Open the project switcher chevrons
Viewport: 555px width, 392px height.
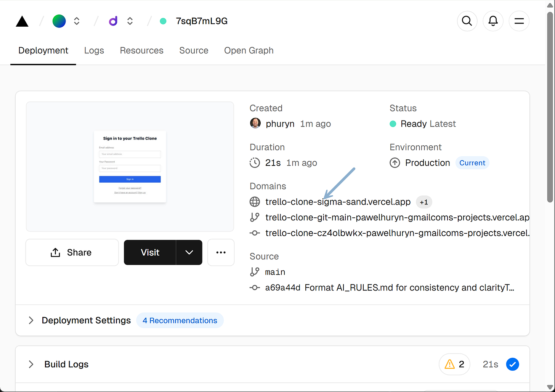click(x=130, y=21)
